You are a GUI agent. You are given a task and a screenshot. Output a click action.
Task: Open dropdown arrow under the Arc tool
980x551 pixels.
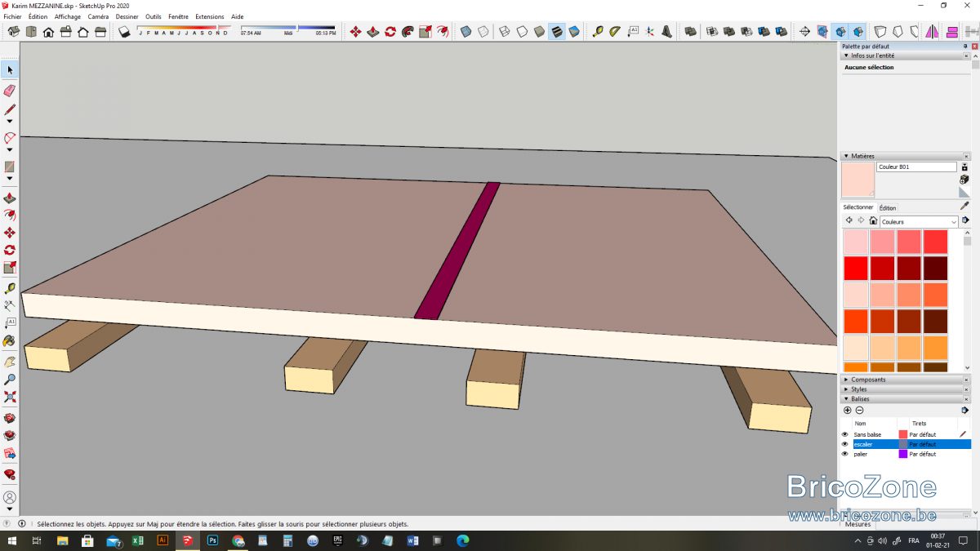10,150
